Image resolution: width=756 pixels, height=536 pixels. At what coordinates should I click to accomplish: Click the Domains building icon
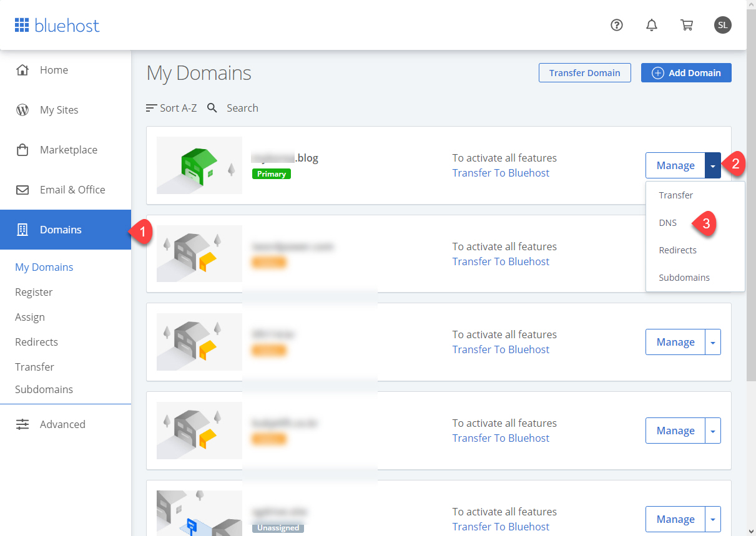point(22,230)
